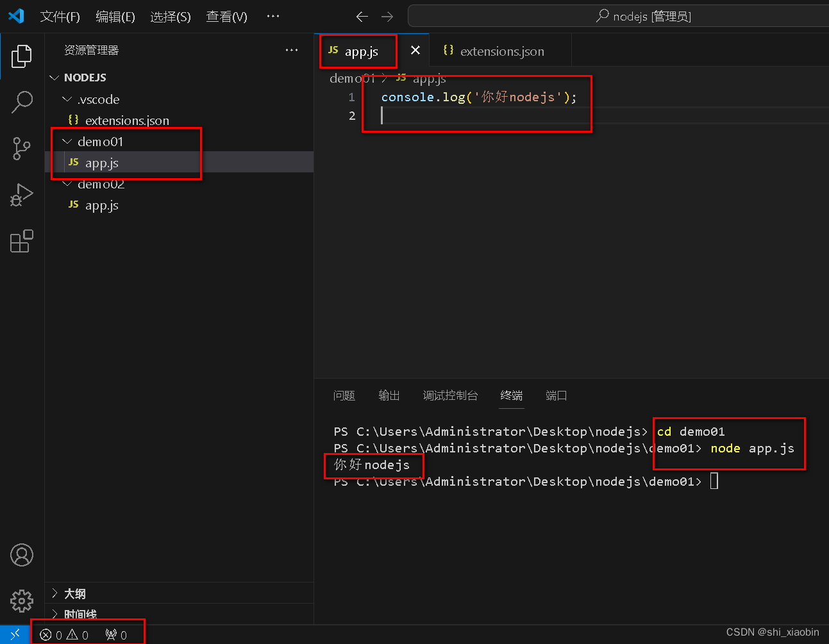
Task: Click demo01 in the breadcrumb
Action: tap(352, 78)
